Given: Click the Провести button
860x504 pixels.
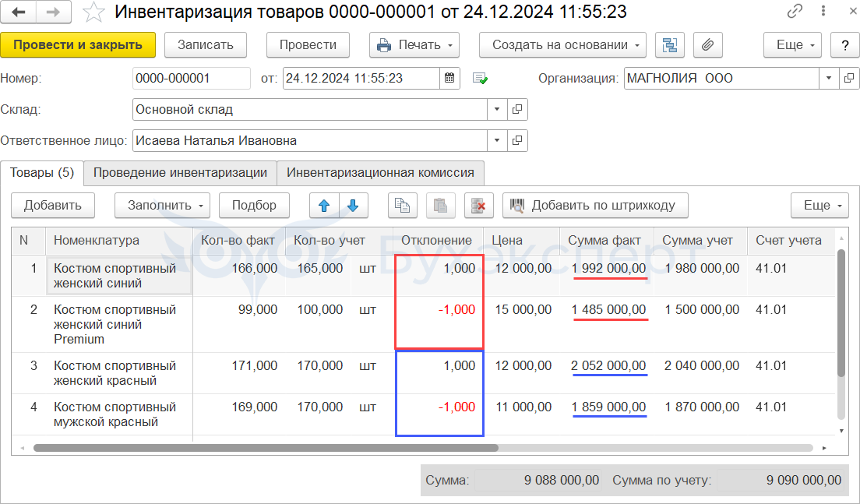Looking at the screenshot, I should pos(308,45).
